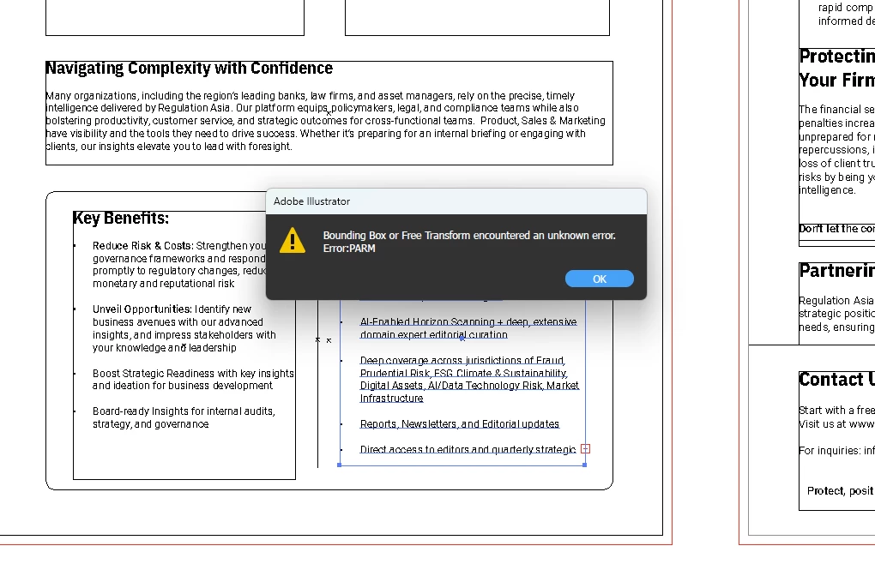Click the Adobe Illustrator dialog title
The width and height of the screenshot is (875, 588).
312,201
